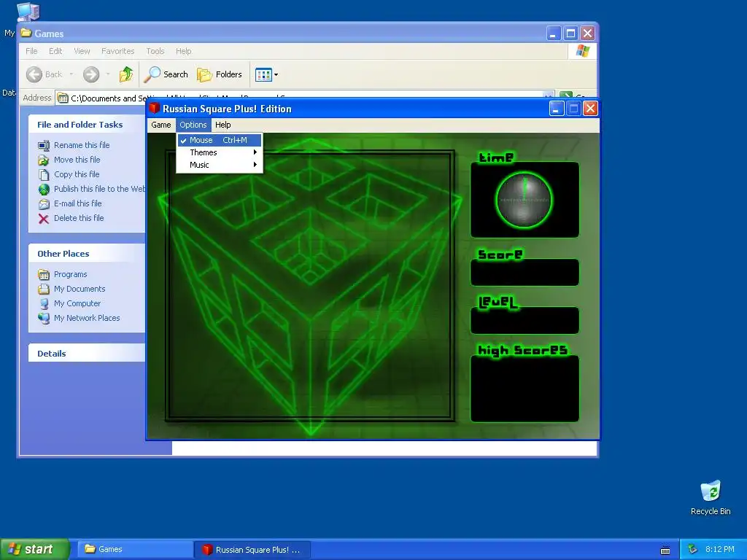
Task: Click the address bar path field
Action: point(305,97)
